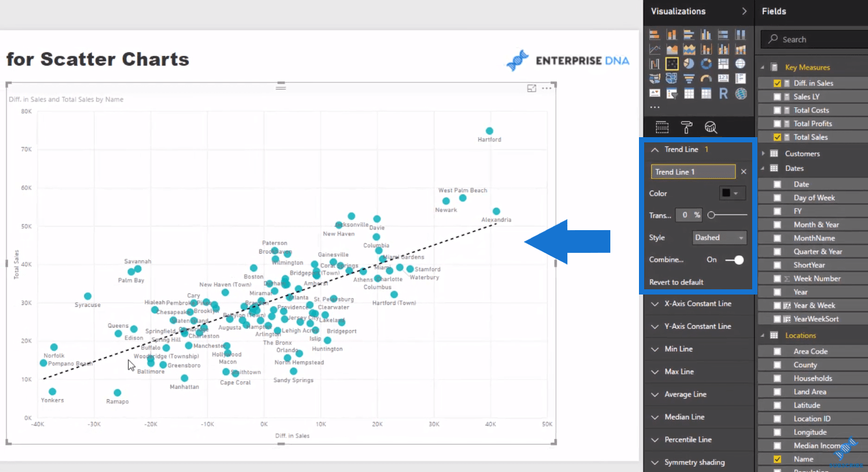This screenshot has height=472, width=868.
Task: Open focus mode for the scatter chart
Action: (x=532, y=88)
